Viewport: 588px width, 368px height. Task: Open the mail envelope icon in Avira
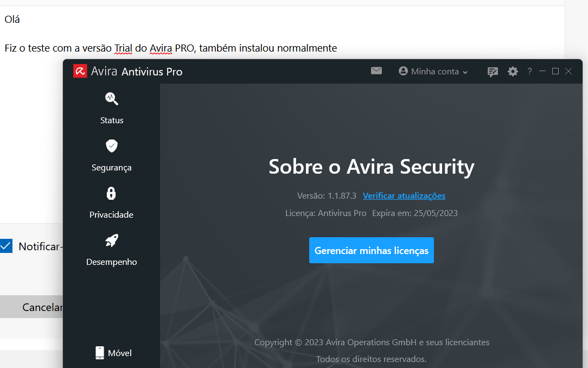(376, 71)
